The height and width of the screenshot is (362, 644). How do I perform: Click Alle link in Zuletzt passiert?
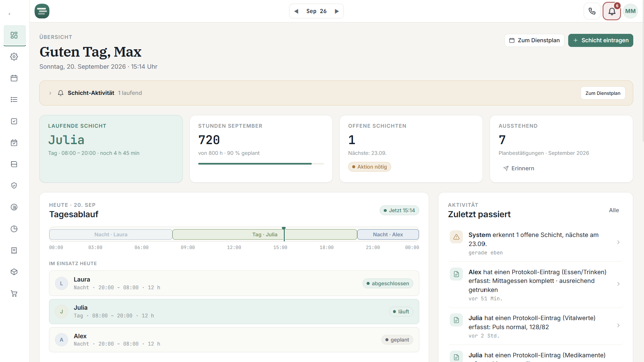[614, 210]
